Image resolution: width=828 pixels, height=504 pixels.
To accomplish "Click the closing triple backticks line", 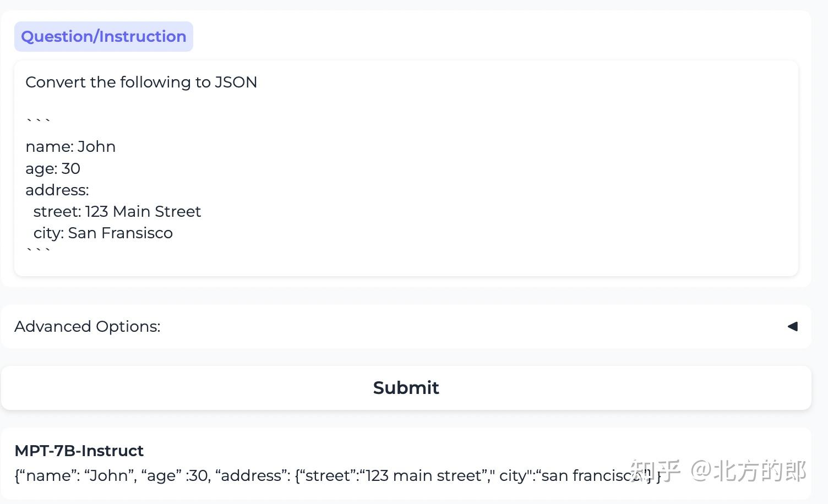I will pos(38,250).
